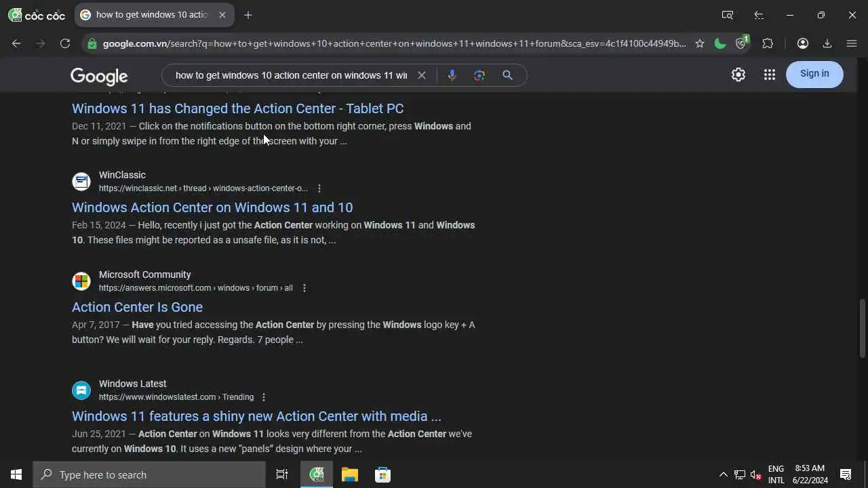The height and width of the screenshot is (488, 868).
Task: Clear the search query with X
Action: pos(422,75)
